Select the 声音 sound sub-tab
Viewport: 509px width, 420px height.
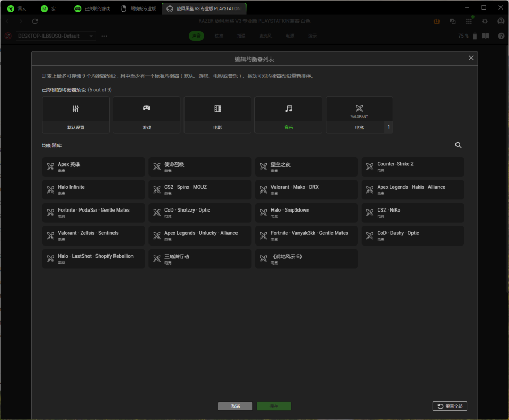[x=196, y=36]
